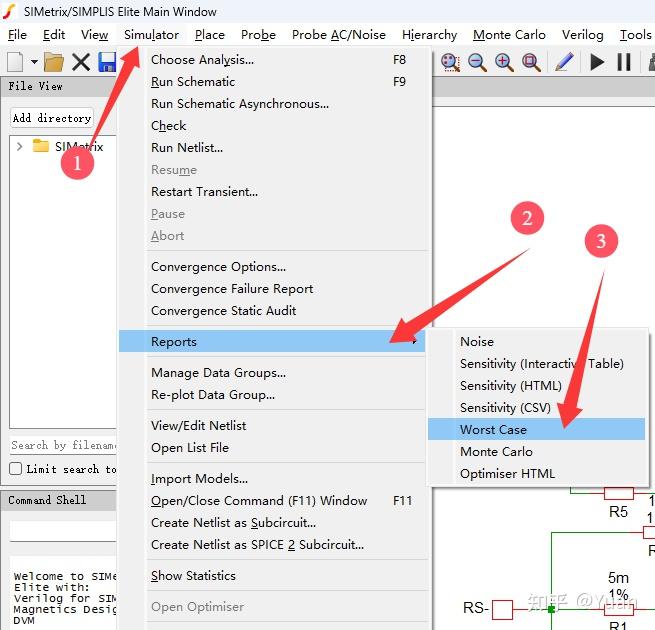Open the Monte Carlo menu in menu bar
The height and width of the screenshot is (630, 655).
pyautogui.click(x=509, y=35)
